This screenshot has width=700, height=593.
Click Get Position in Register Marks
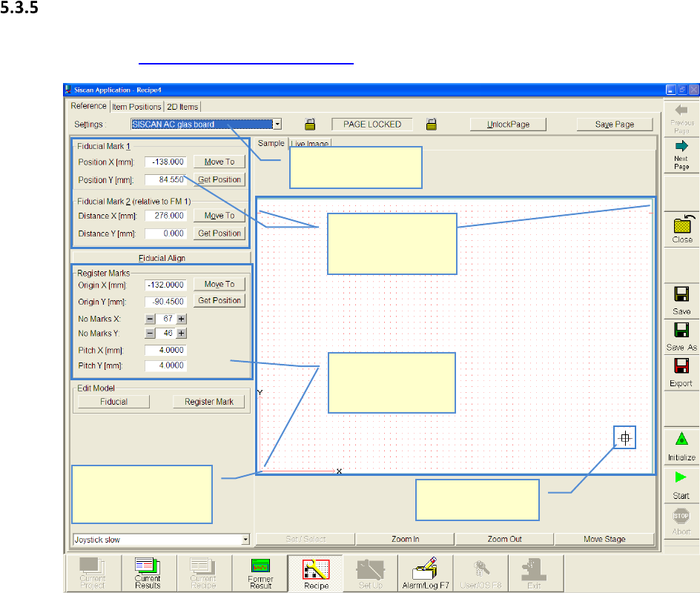click(x=219, y=300)
